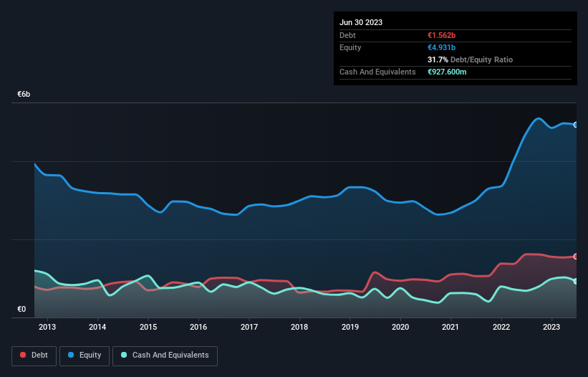Click the 2018 axis label
588x377 pixels.
[x=299, y=327]
